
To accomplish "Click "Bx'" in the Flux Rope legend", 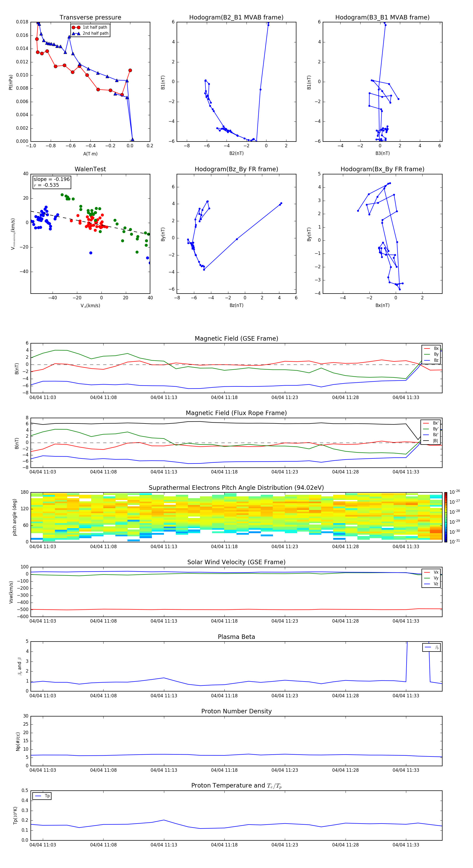I will 436,423.
